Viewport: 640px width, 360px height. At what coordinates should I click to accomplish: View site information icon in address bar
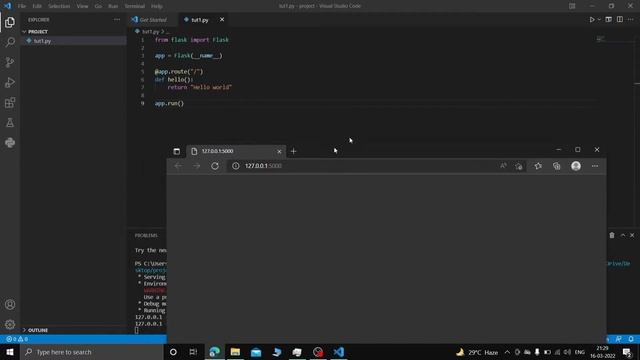pyautogui.click(x=236, y=166)
